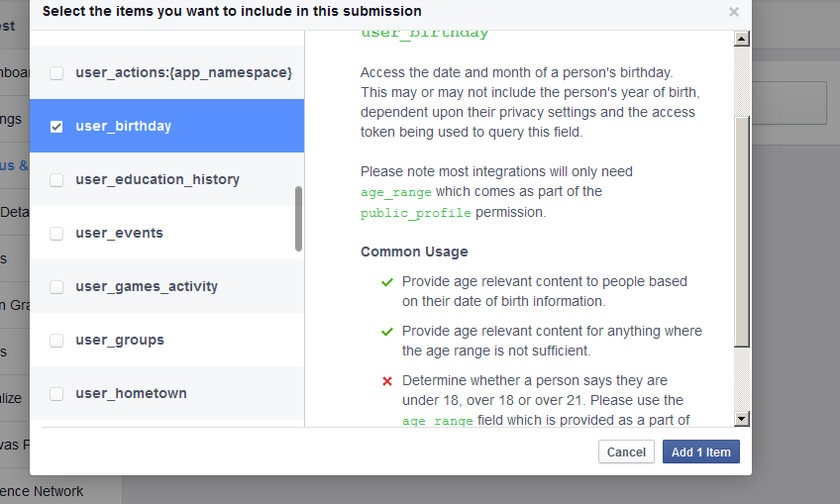
Task: Check the user_games_activity permission box
Action: (x=56, y=287)
